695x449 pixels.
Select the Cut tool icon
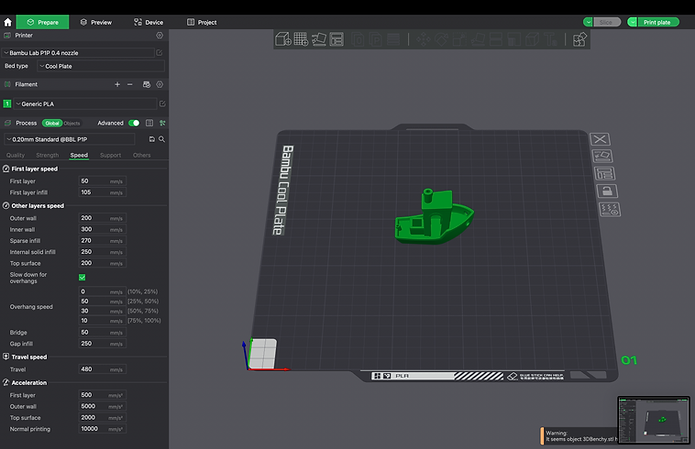pyautogui.click(x=496, y=39)
